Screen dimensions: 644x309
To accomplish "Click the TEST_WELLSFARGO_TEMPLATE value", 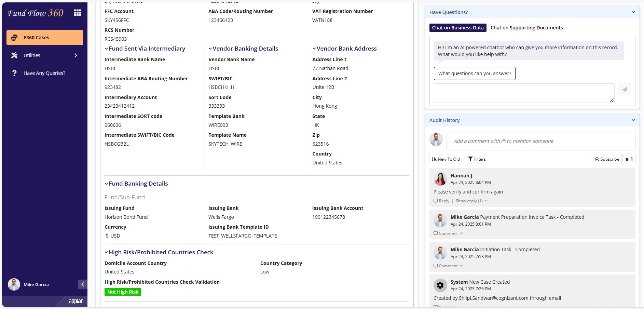I will point(243,236).
